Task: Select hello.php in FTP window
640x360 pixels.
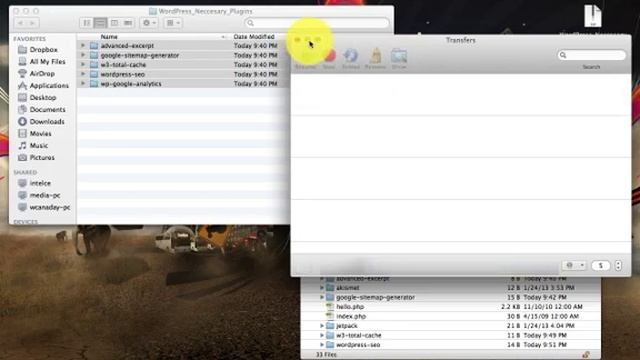Action: click(x=451, y=307)
